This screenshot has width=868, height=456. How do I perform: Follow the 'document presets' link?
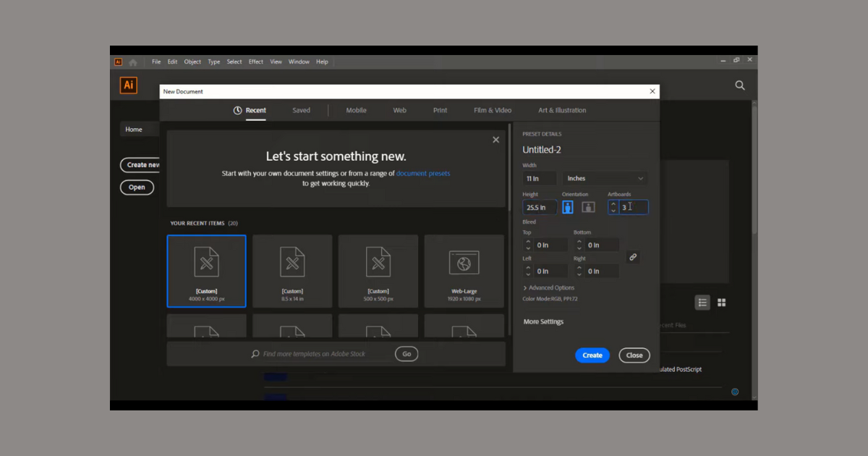coord(423,174)
